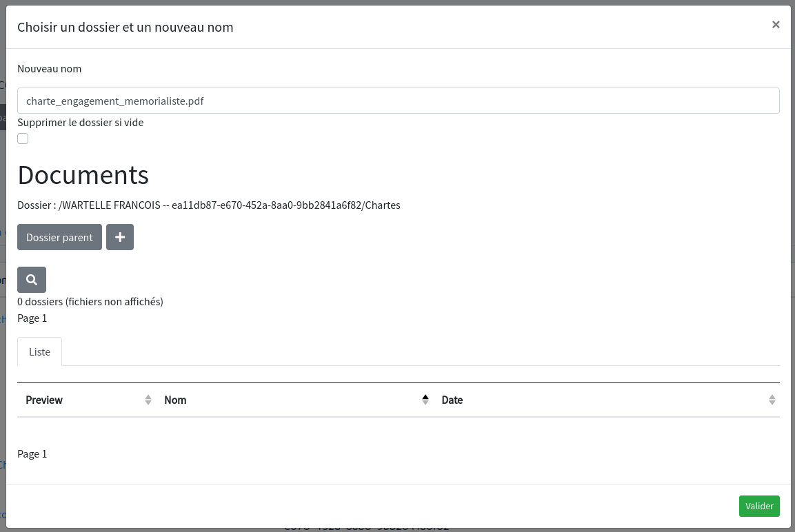Sort the table by the Preview header
The height and width of the screenshot is (532, 795).
pyautogui.click(x=44, y=400)
